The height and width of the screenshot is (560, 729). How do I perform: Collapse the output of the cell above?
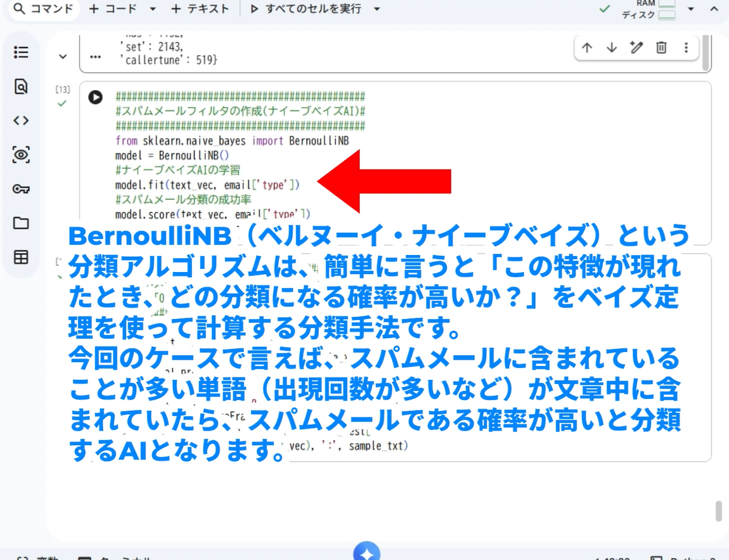click(63, 56)
